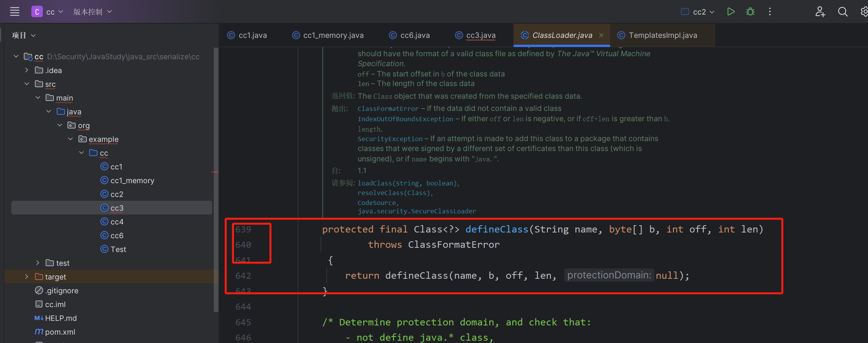
Task: Open the 项目 view dropdown
Action: (x=24, y=36)
